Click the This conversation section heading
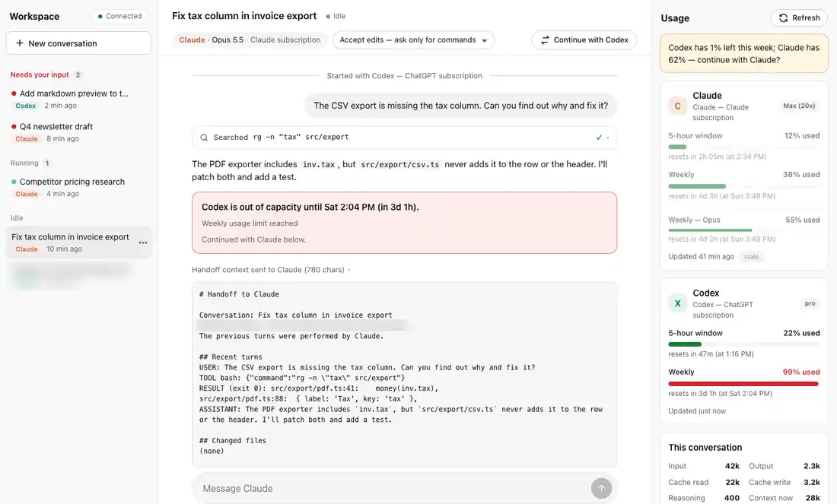The image size is (837, 504). click(705, 448)
